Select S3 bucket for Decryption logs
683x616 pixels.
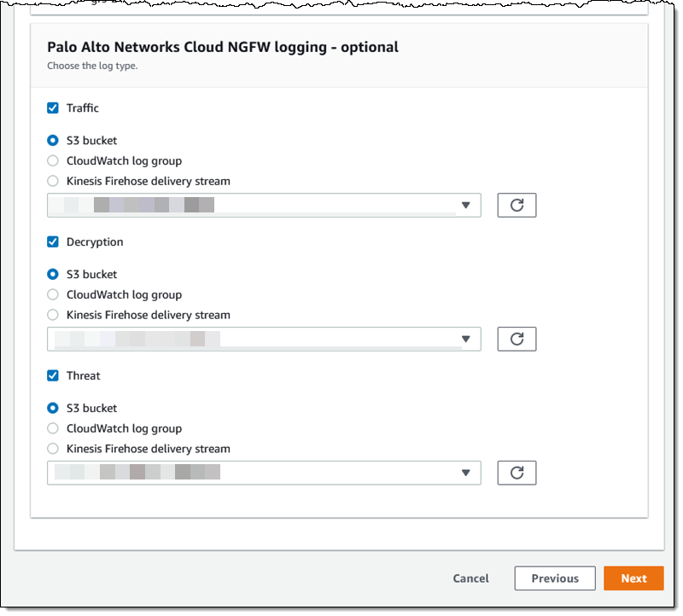(53, 274)
